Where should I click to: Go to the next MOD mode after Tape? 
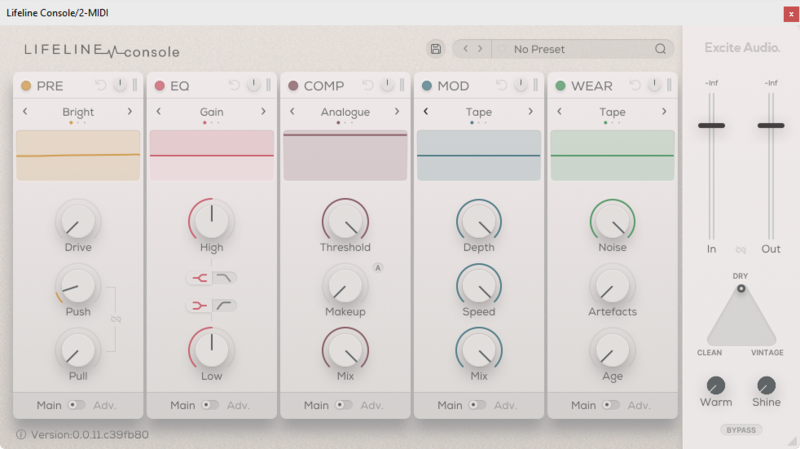click(531, 112)
